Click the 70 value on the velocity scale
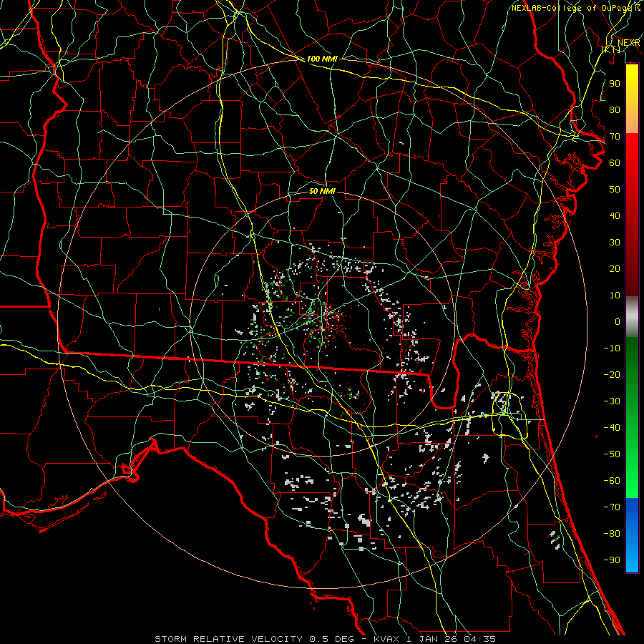Viewport: 644px width, 644px height. pos(615,137)
